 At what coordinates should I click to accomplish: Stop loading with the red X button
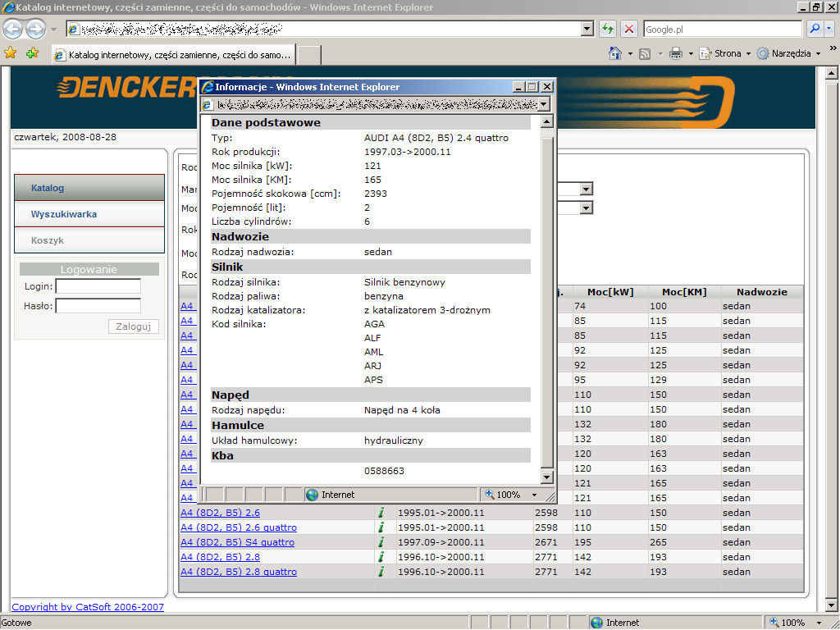pos(629,29)
